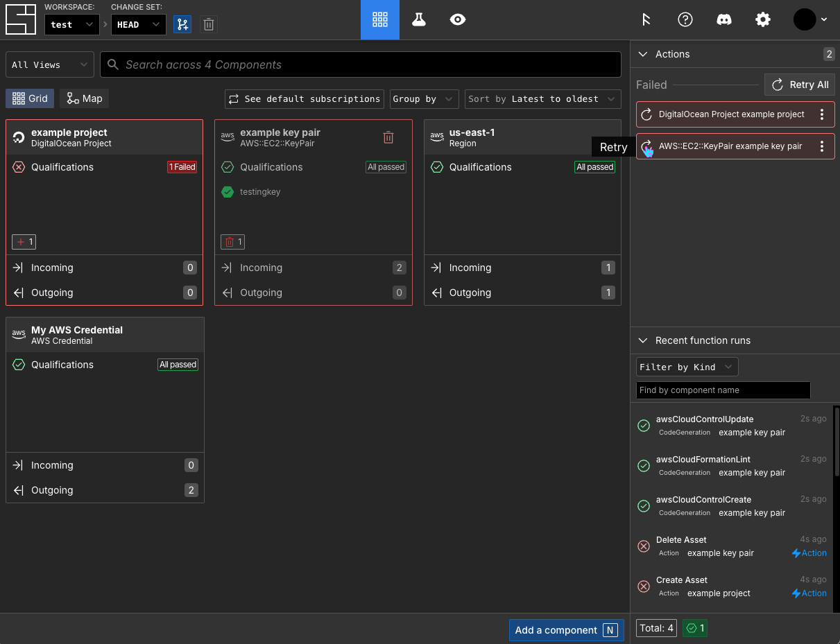Image resolution: width=840 pixels, height=644 pixels.
Task: Open Sort by Latest to oldest dropdown
Action: [542, 99]
